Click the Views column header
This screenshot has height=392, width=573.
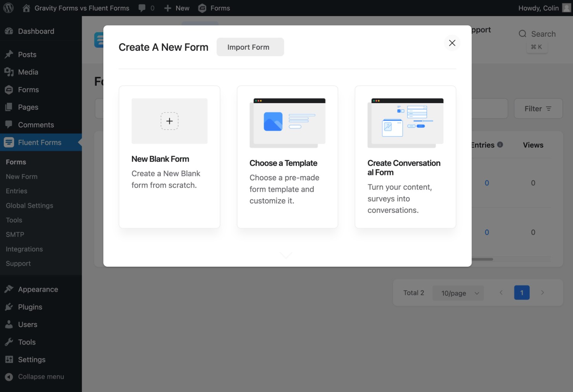tap(533, 145)
